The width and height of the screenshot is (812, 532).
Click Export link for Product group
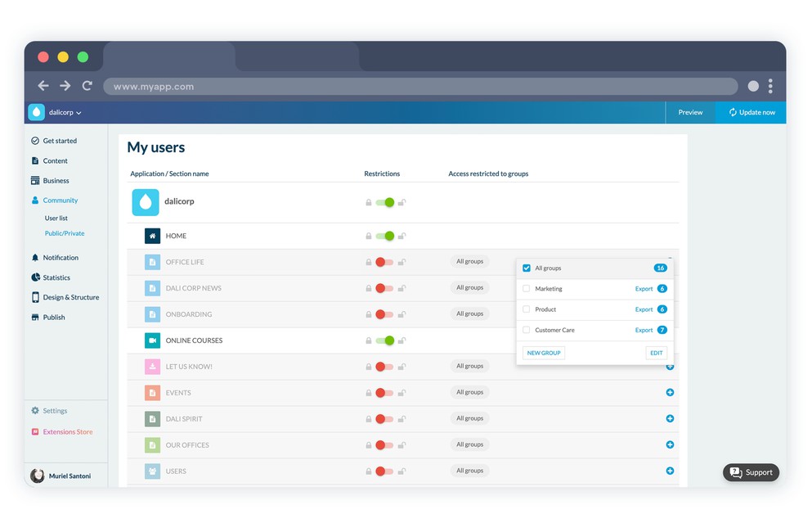pos(644,309)
